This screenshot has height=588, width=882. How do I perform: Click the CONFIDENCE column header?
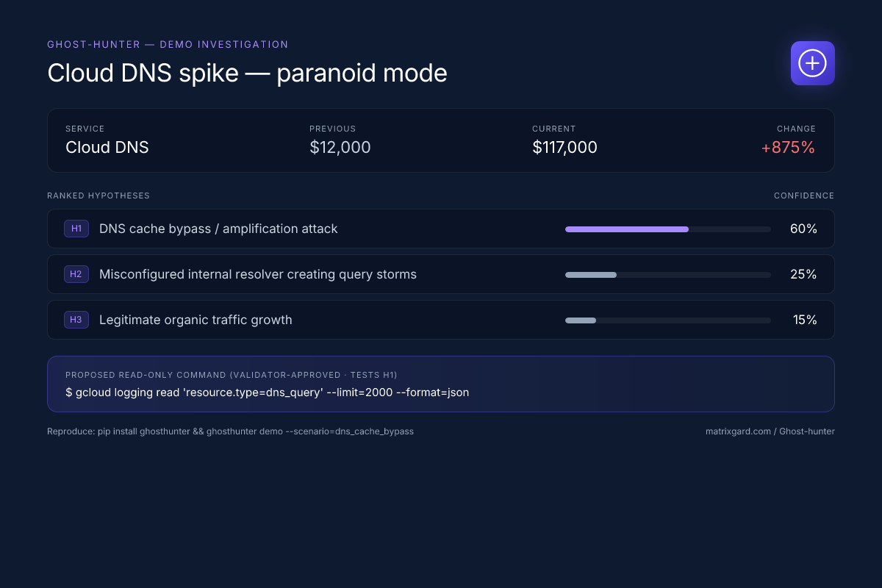804,196
